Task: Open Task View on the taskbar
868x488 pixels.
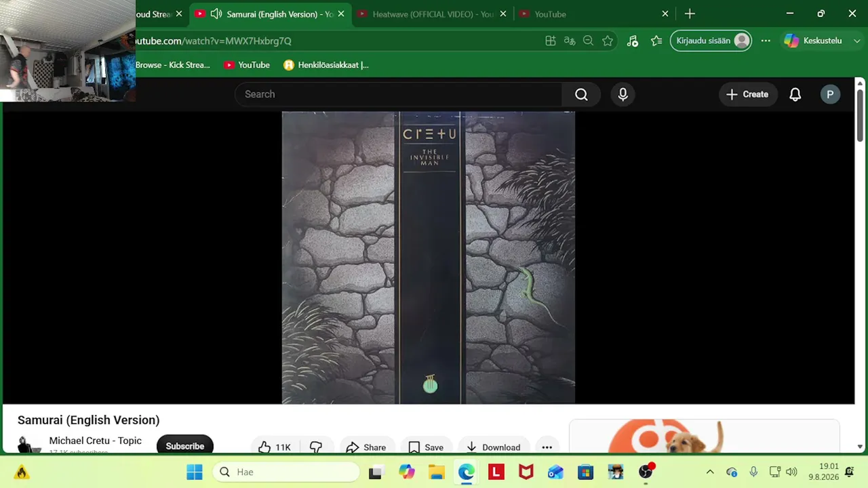Action: tap(375, 472)
